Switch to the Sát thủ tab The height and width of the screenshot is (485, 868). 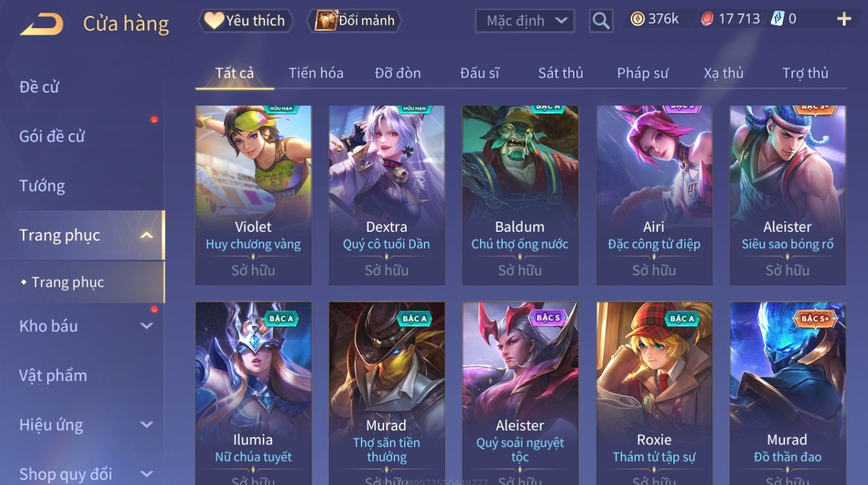click(x=560, y=73)
